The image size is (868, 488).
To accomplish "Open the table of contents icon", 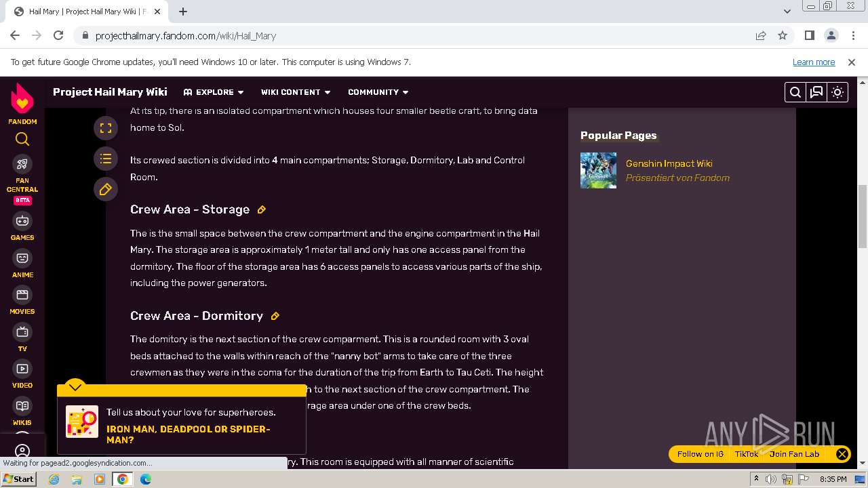I will point(106,159).
